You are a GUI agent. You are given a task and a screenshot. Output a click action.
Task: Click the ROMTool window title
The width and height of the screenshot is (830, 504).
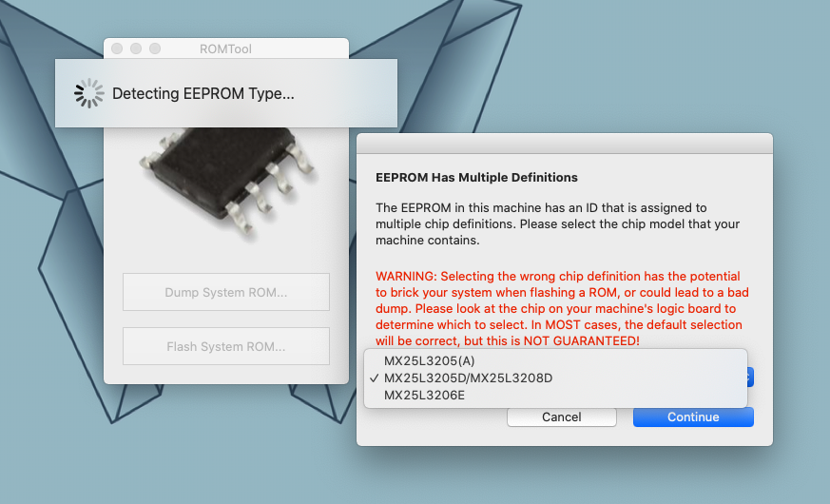tap(225, 49)
